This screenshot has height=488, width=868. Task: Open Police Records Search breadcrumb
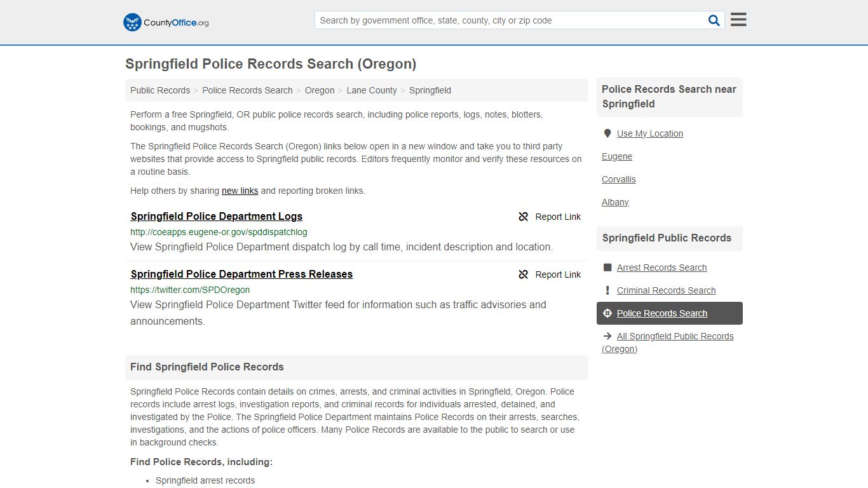tap(247, 90)
